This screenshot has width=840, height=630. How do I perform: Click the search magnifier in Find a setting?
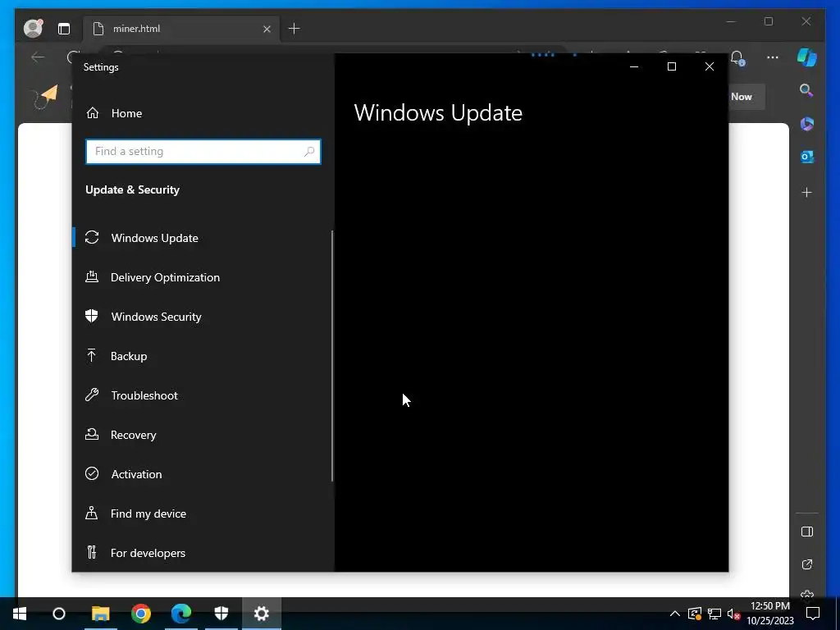click(x=309, y=152)
